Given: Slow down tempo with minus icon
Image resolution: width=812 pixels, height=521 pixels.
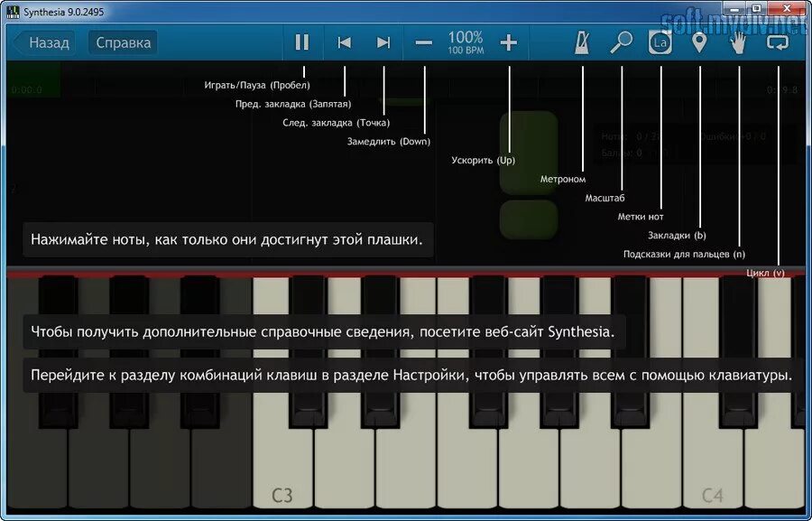Looking at the screenshot, I should click(424, 42).
